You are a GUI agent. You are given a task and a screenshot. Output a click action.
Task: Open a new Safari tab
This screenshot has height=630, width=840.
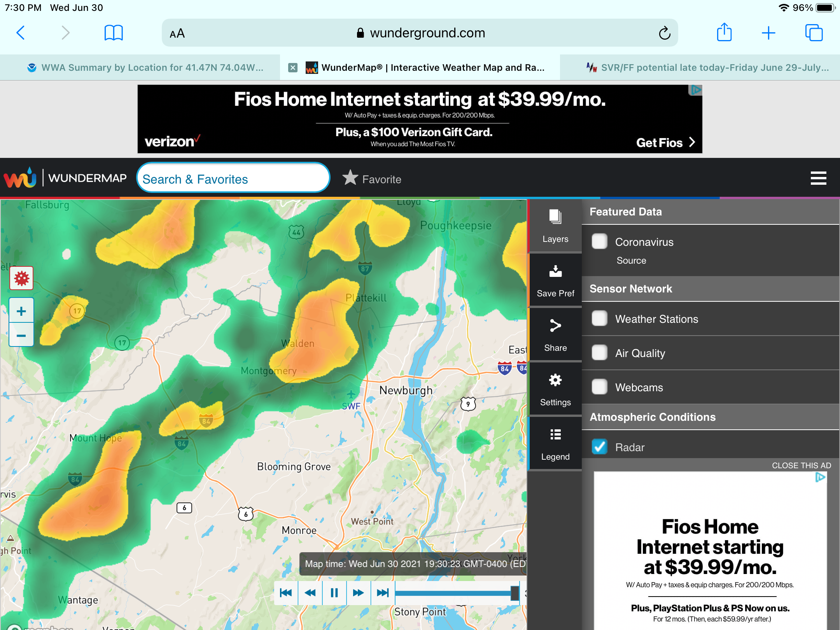point(768,33)
